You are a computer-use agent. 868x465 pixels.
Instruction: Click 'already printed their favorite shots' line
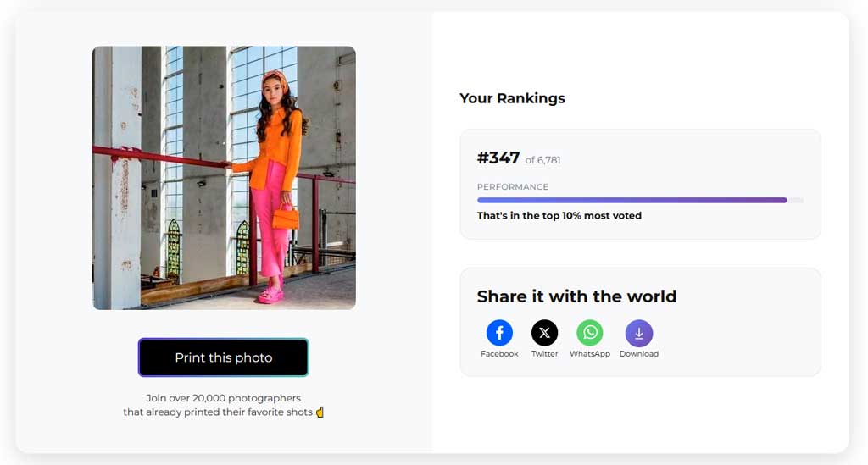click(230, 412)
